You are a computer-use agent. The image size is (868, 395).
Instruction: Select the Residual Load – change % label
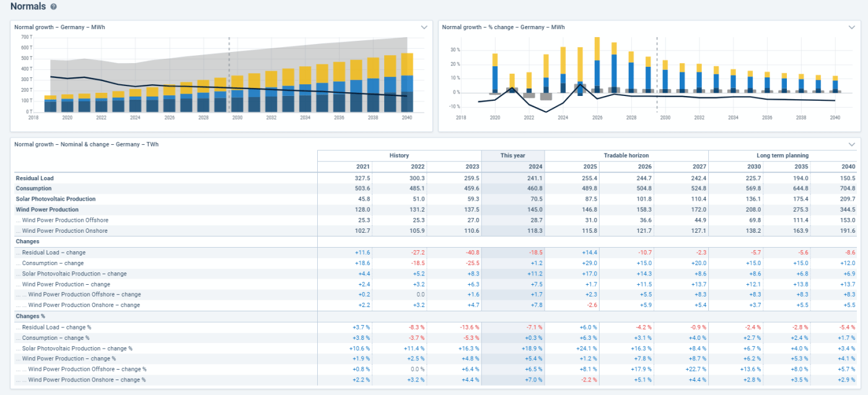pos(57,328)
